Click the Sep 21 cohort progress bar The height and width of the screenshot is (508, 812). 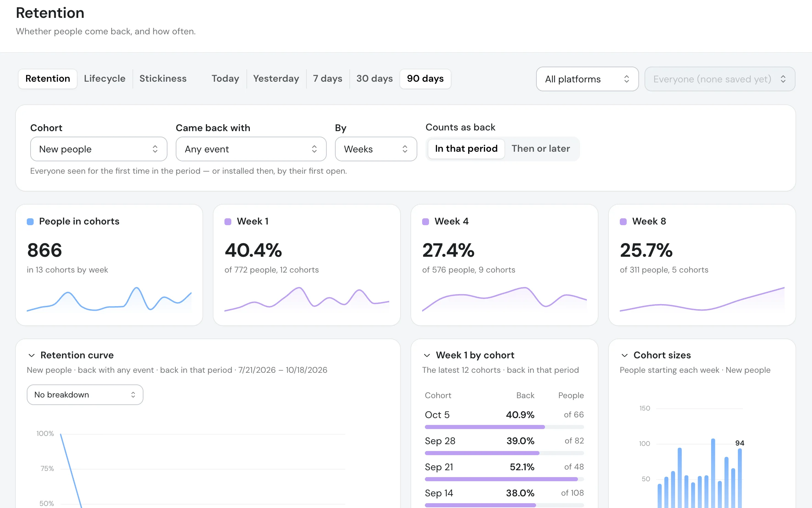pyautogui.click(x=504, y=479)
